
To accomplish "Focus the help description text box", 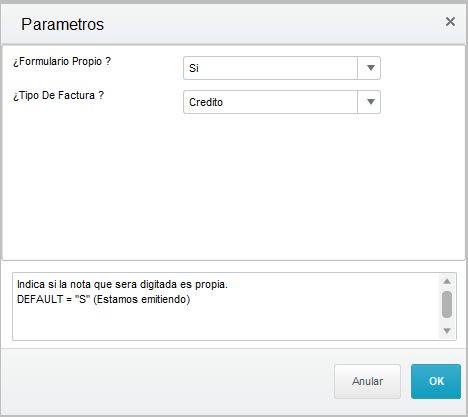I will point(226,306).
